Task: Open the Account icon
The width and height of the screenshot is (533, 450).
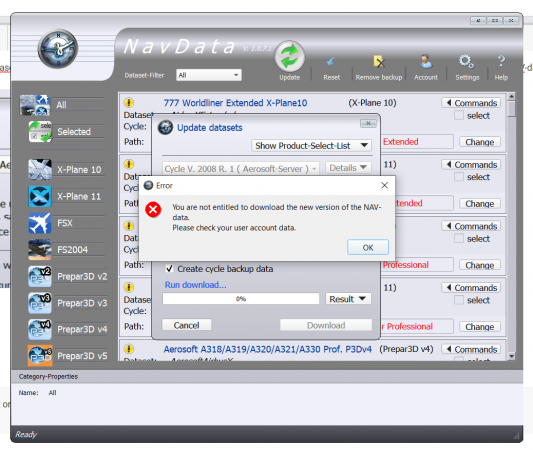Action: click(426, 61)
